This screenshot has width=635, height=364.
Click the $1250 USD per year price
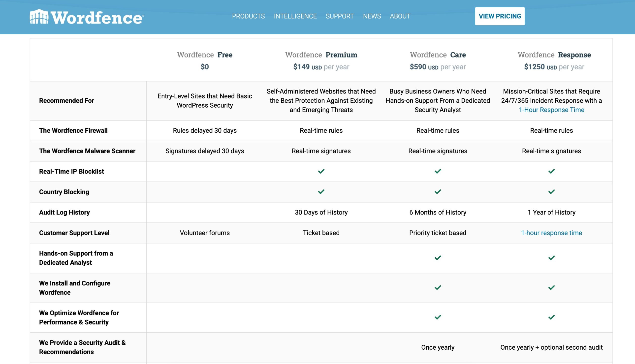(x=554, y=67)
